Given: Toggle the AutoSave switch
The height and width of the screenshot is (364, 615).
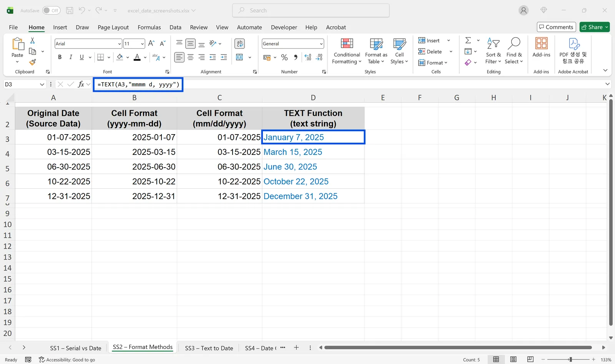Looking at the screenshot, I should tap(52, 10).
